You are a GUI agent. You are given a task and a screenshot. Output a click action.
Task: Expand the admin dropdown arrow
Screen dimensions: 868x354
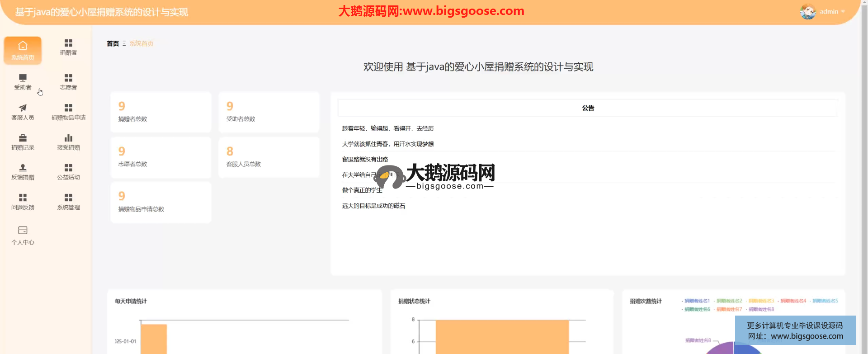[843, 12]
